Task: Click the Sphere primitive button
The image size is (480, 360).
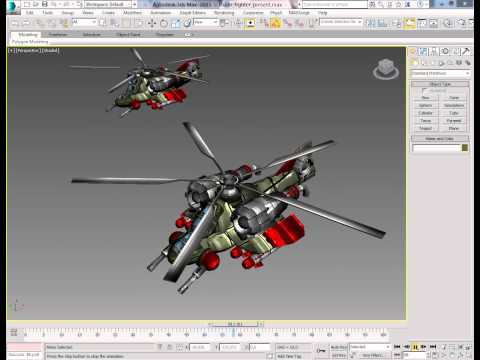Action: [426, 105]
